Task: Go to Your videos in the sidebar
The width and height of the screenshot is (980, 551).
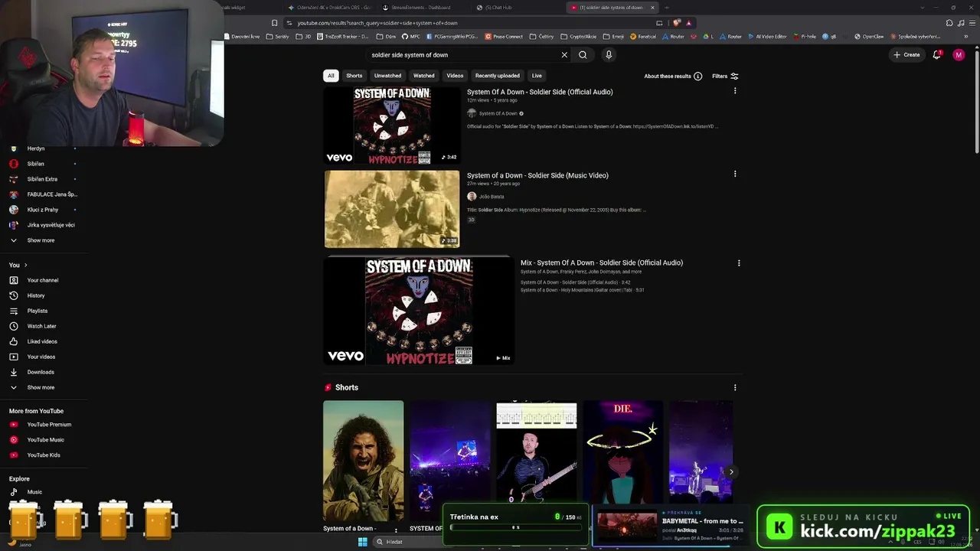Action: tap(41, 357)
